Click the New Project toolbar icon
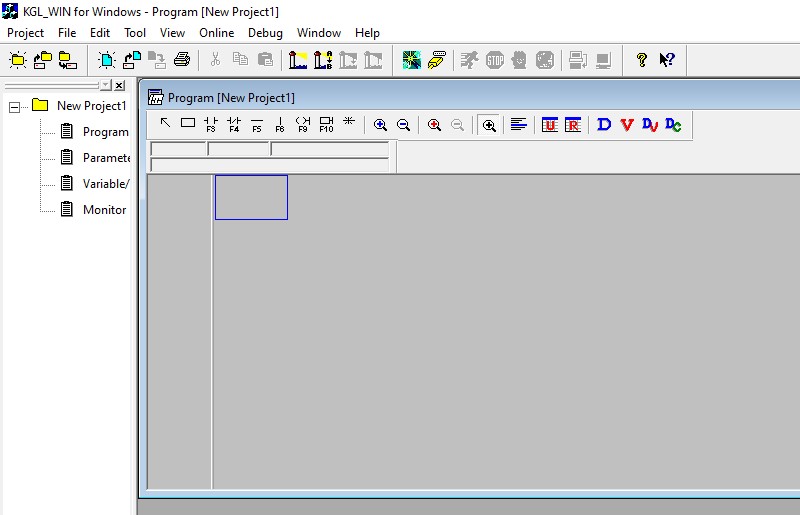 18,60
